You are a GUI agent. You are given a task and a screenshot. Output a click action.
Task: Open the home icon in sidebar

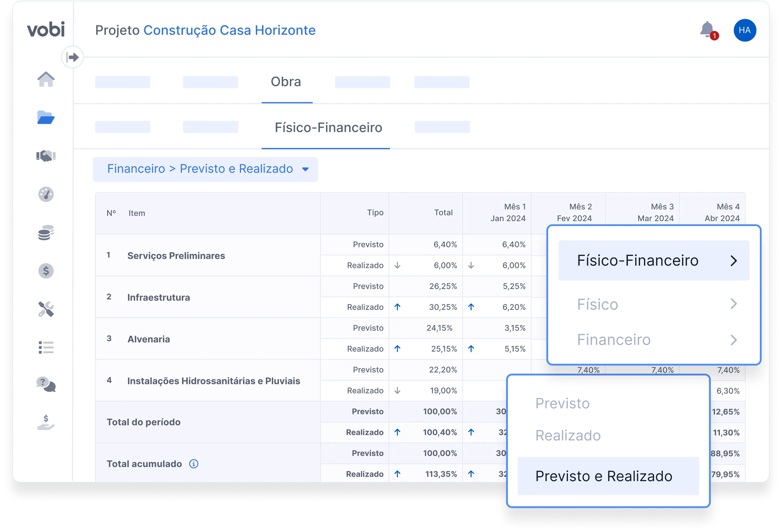point(46,79)
